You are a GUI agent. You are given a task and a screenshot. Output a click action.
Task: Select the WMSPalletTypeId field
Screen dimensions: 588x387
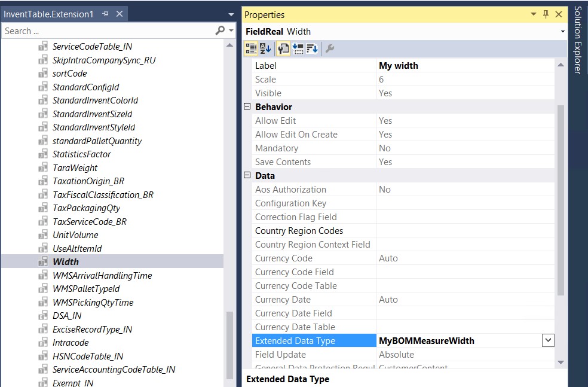click(x=86, y=289)
